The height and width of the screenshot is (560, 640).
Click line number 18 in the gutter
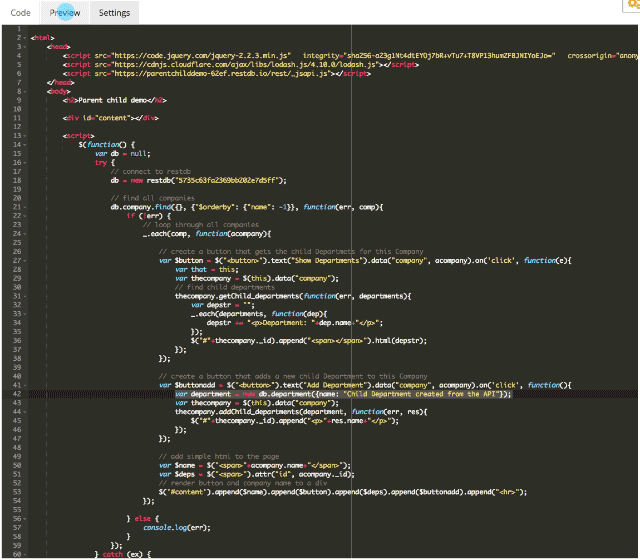tap(17, 180)
